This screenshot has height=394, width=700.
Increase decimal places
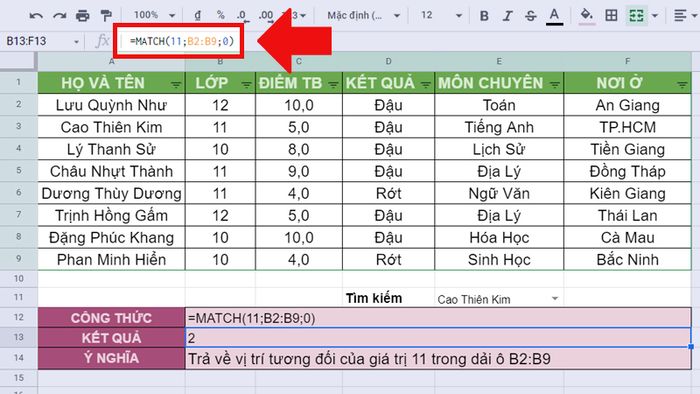pos(266,16)
